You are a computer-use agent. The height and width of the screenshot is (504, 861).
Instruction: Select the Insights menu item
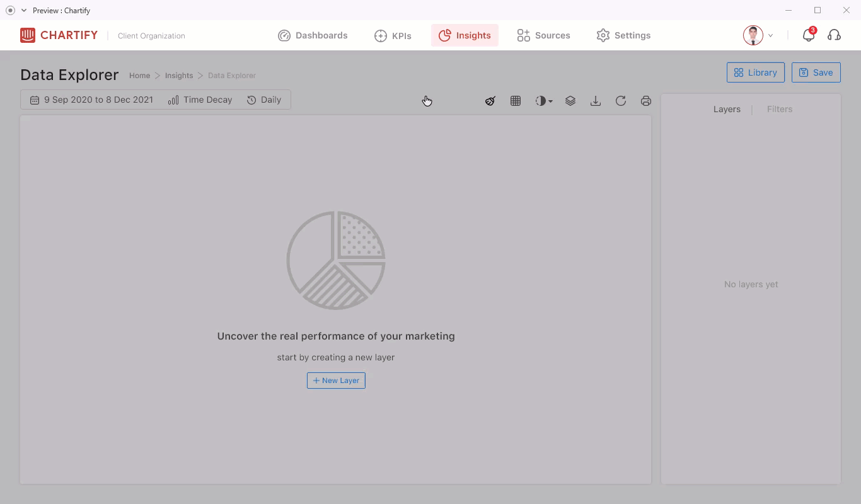tap(465, 35)
